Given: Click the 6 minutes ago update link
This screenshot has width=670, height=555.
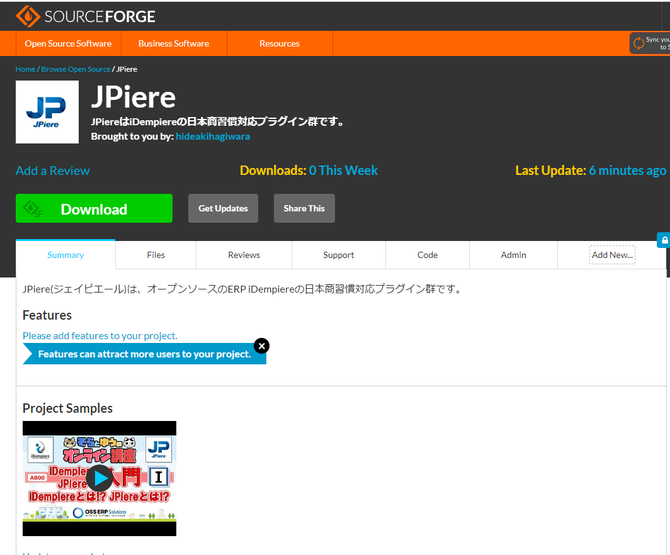Looking at the screenshot, I should tap(627, 170).
